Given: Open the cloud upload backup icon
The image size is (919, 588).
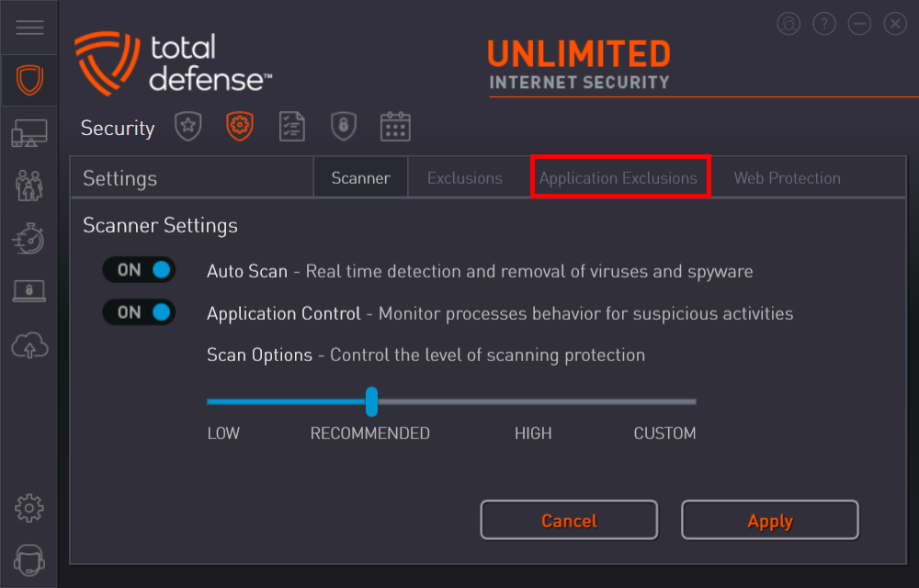Looking at the screenshot, I should click(29, 345).
